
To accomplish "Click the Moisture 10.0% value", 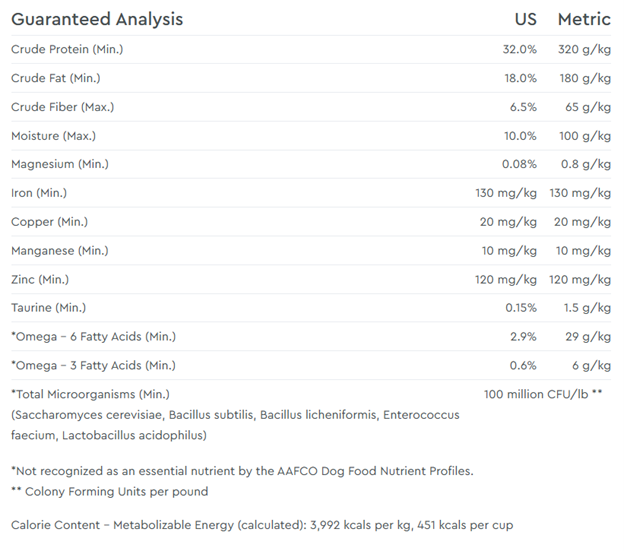I will (519, 135).
